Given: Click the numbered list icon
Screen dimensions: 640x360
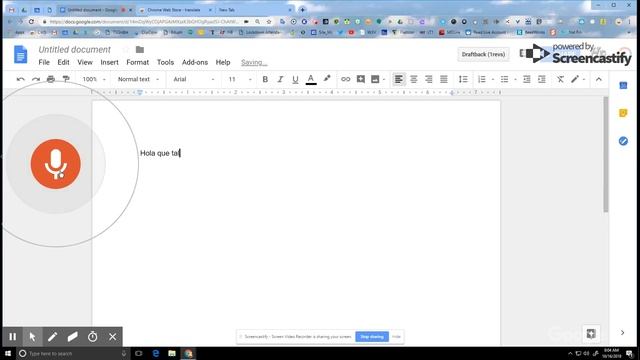Looking at the screenshot, I should pyautogui.click(x=482, y=79).
